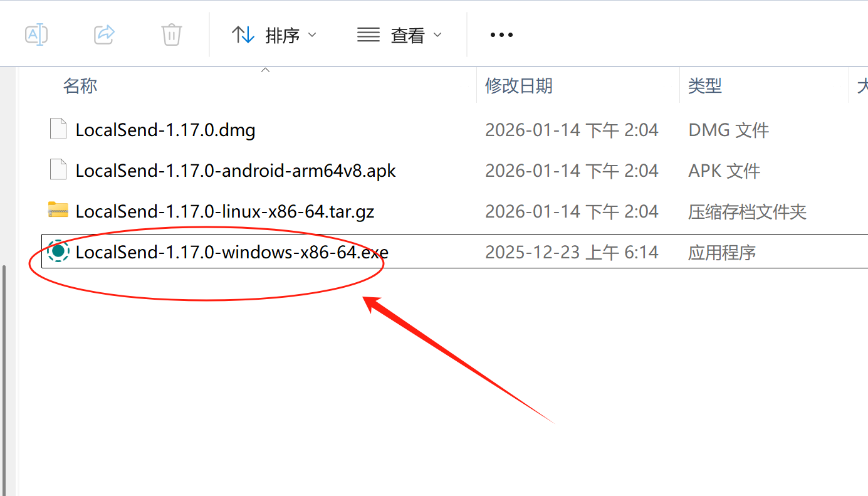
Task: Sort by the 名称 column header
Action: click(80, 86)
